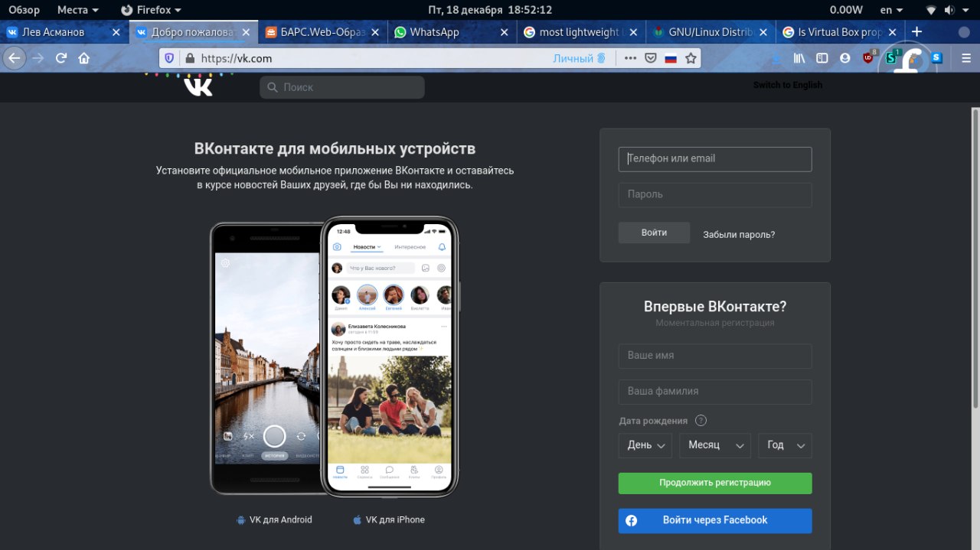
Task: Show sidebars using the sidebar icon
Action: pyautogui.click(x=822, y=58)
